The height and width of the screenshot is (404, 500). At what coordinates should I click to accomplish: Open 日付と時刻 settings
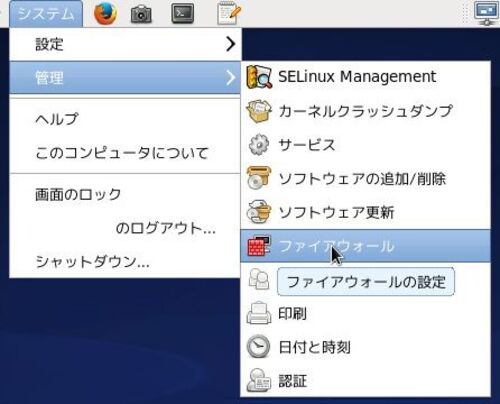point(365,347)
